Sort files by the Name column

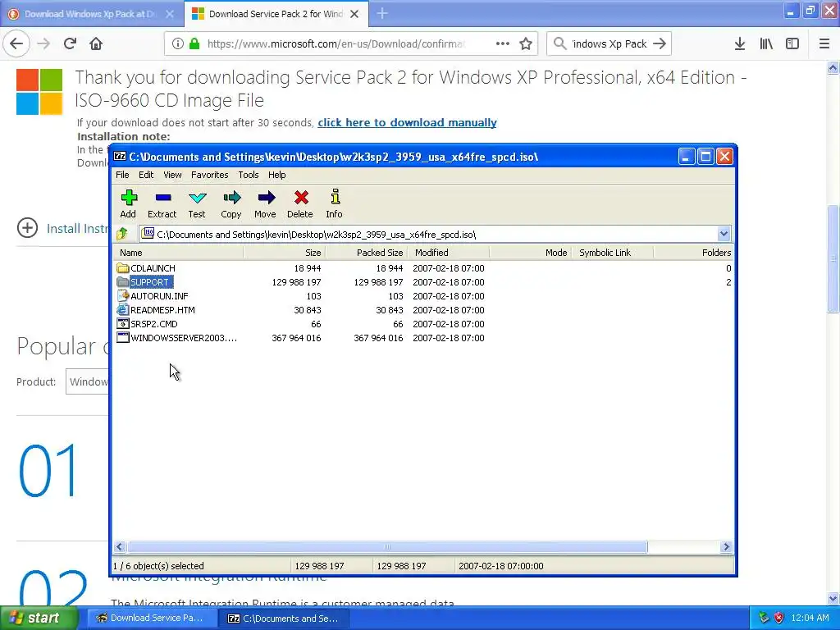click(179, 253)
